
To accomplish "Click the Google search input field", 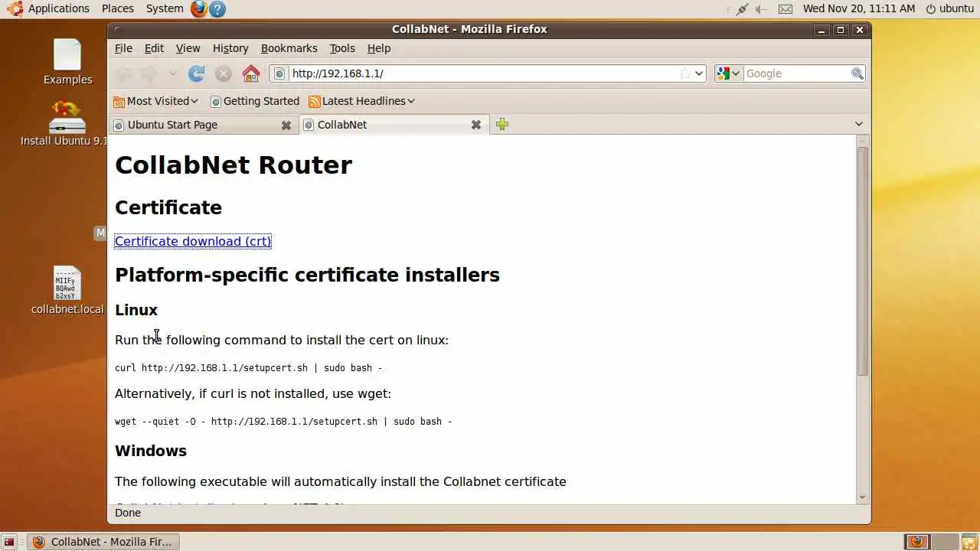I will click(x=796, y=73).
